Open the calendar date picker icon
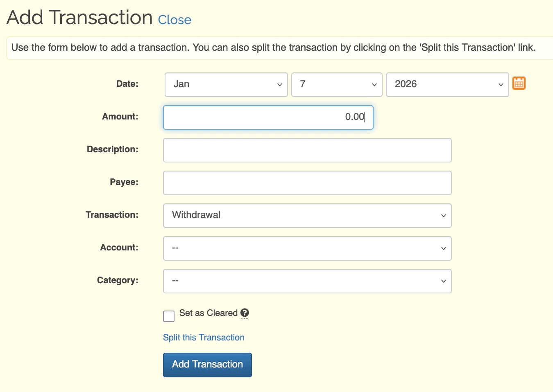The height and width of the screenshot is (392, 553). tap(519, 83)
